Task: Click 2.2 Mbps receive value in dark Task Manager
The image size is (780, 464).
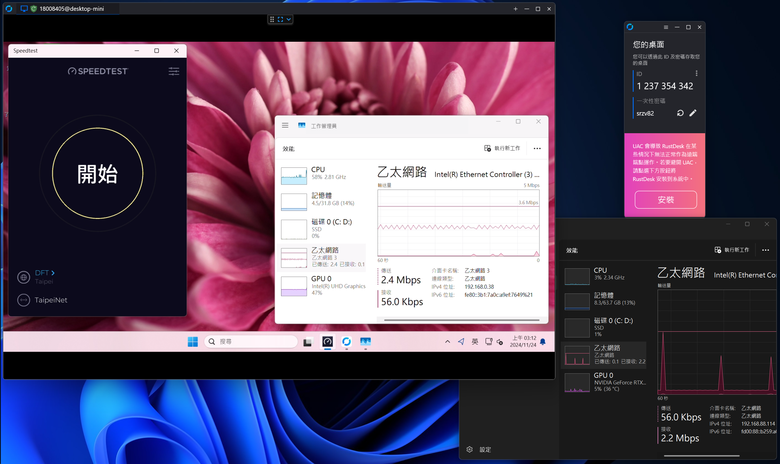Action: (x=680, y=438)
